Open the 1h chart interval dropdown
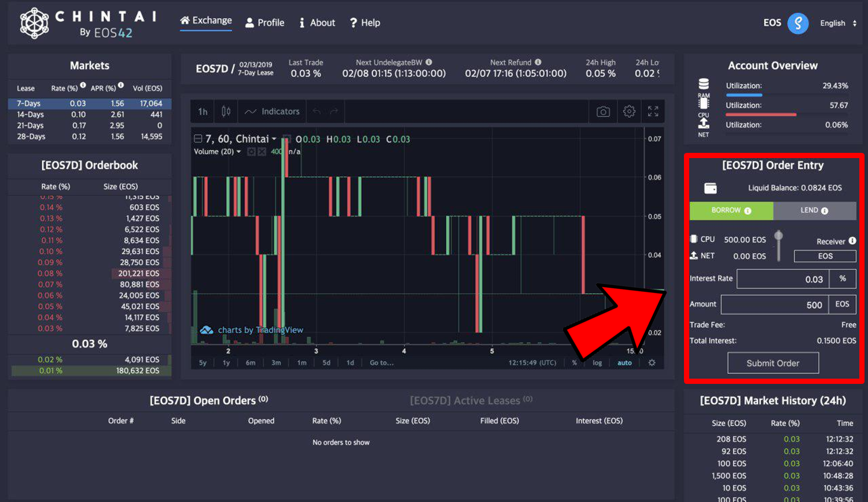 coord(203,111)
